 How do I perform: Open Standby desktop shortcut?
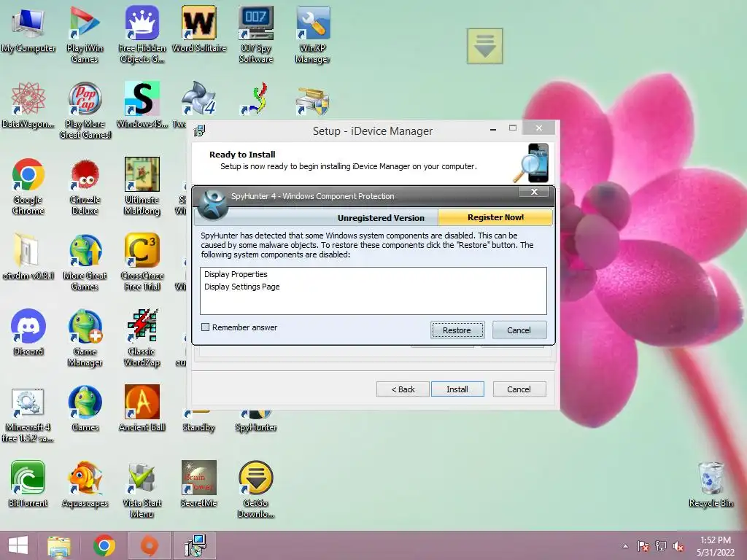point(198,421)
